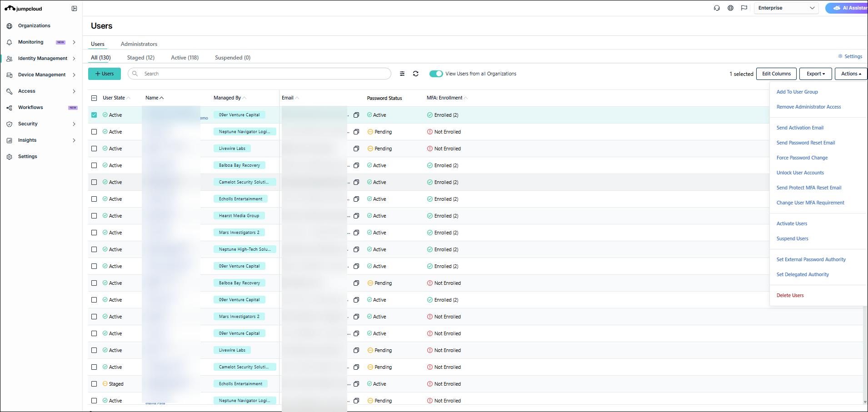The width and height of the screenshot is (868, 412).
Task: Uncheck the selected first 09er Venture Capital row
Action: click(x=94, y=115)
